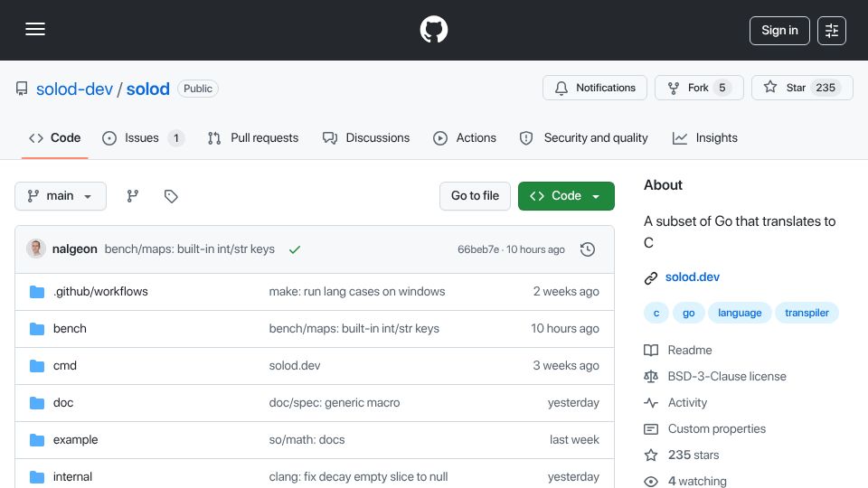
Task: Star the solod repository
Action: [802, 88]
